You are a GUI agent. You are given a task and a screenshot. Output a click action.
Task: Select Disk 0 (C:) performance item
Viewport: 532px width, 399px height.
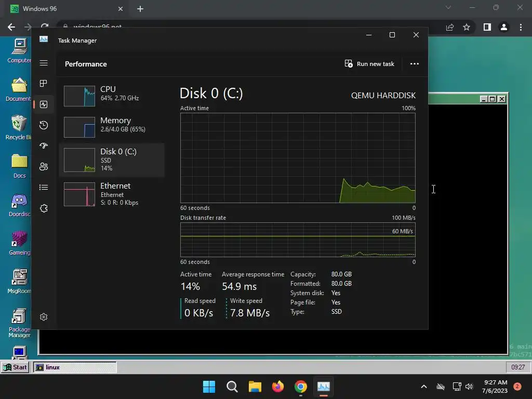pos(112,160)
